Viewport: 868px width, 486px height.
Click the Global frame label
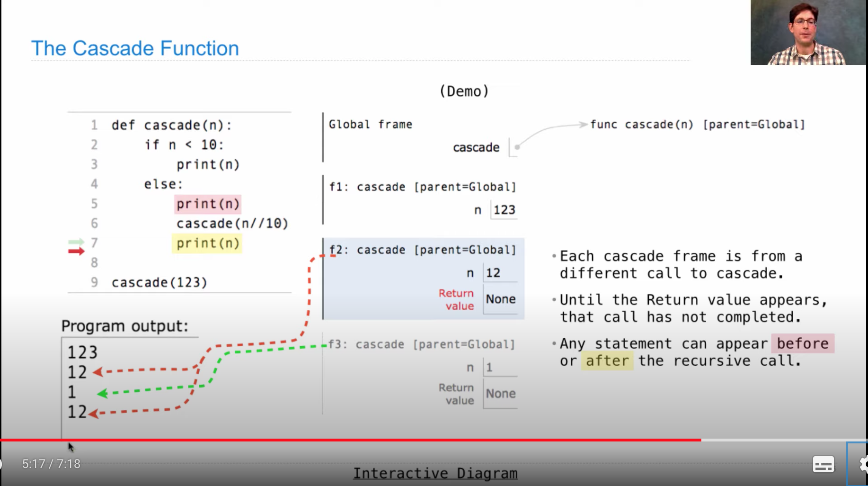[371, 124]
